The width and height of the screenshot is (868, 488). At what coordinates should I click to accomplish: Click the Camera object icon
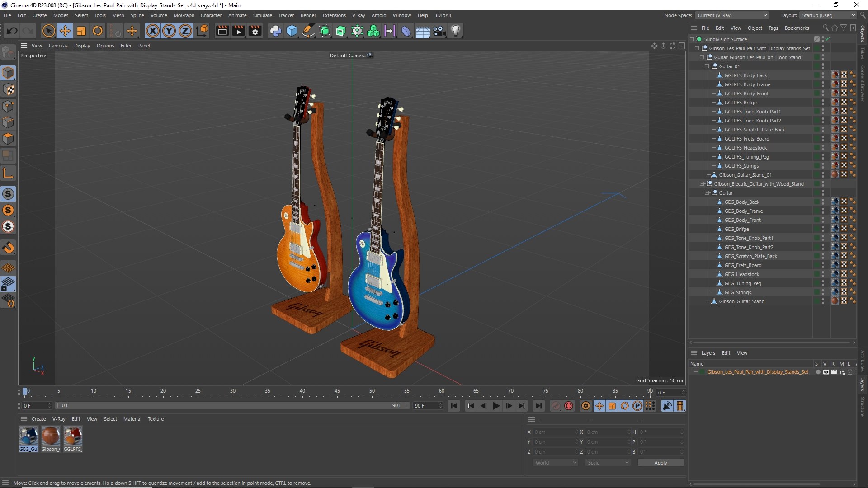[439, 31]
